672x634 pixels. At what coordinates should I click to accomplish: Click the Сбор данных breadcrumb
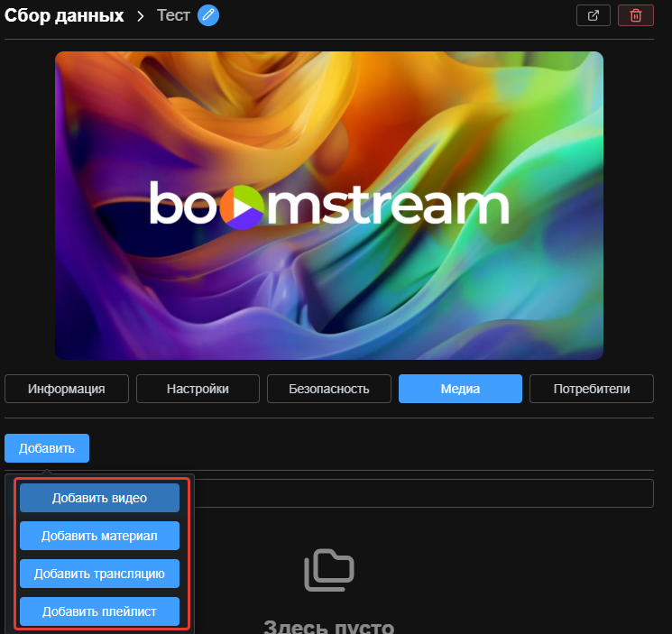click(64, 15)
